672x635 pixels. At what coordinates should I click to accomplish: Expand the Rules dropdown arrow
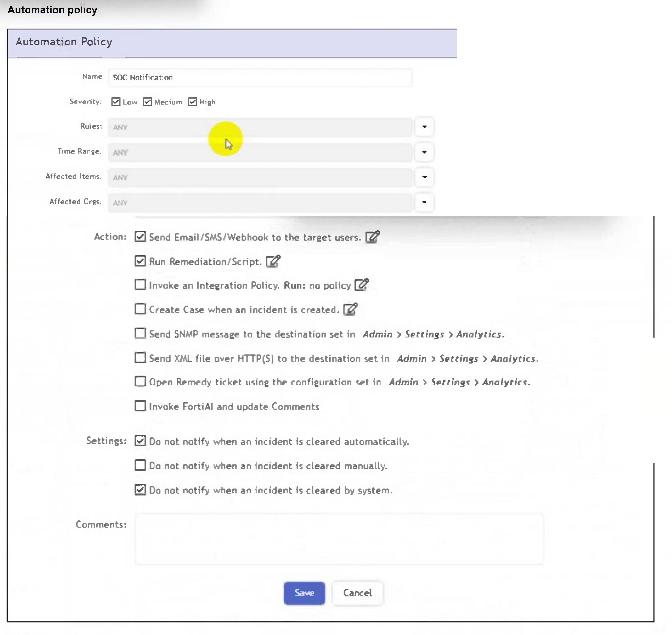pos(424,127)
